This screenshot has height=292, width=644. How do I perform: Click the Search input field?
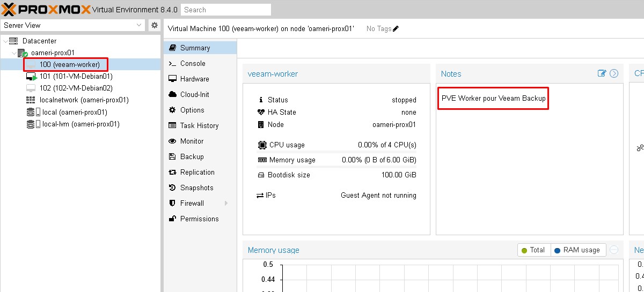(225, 10)
